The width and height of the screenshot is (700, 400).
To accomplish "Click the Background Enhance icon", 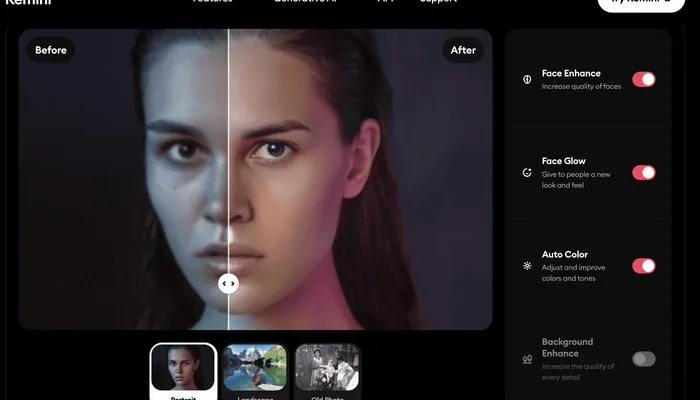I will point(527,359).
